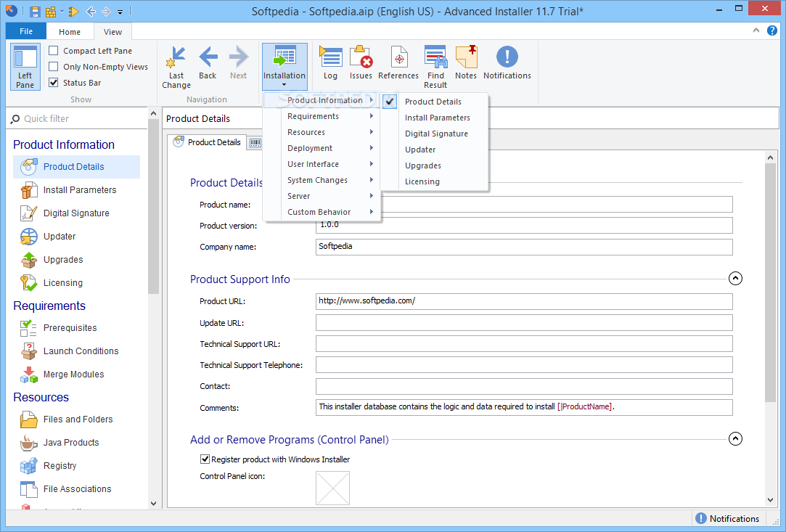Open the Find Result view
Viewport: 786px width, 532px height.
pos(435,67)
